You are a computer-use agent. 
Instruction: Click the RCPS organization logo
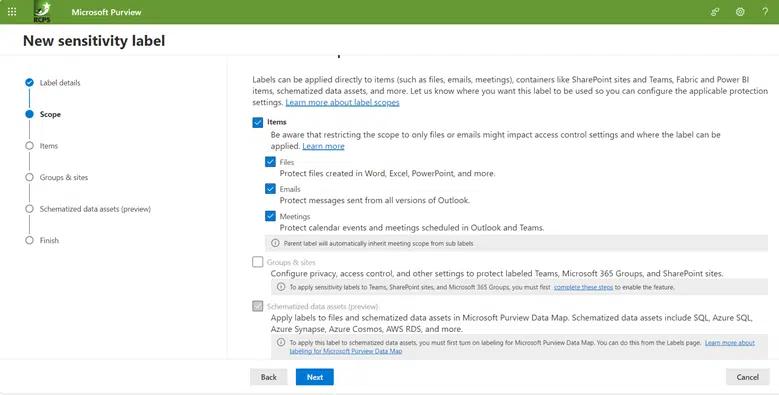[42, 12]
